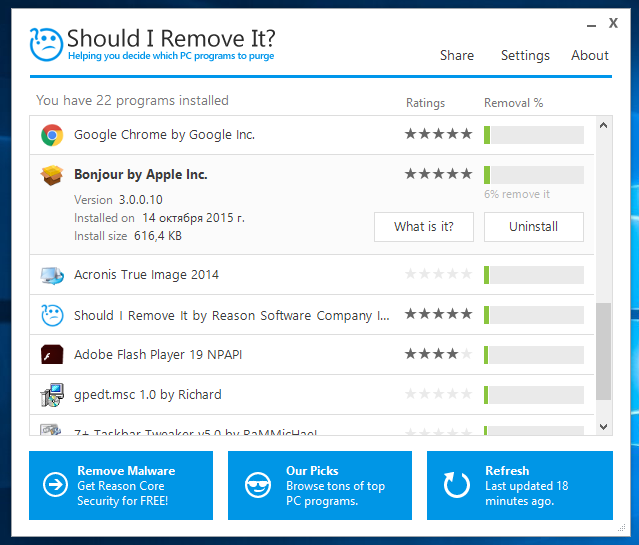
Task: Expand the Acronis True Image 2014 row
Action: (x=312, y=275)
